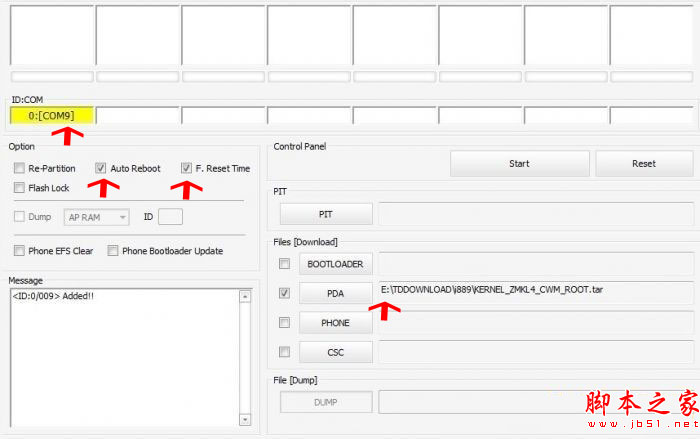Select the CSC file button
The width and height of the screenshot is (700, 439).
tap(335, 352)
